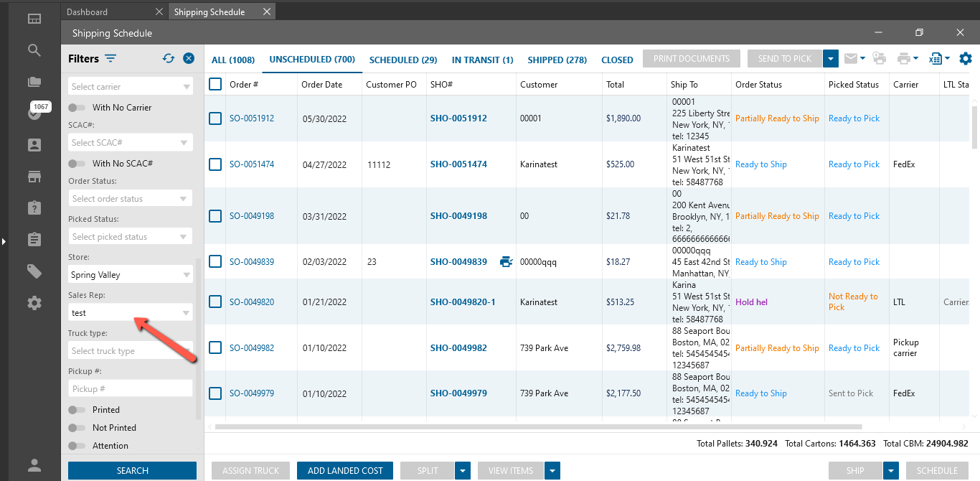Open the question-mark clipboard icon in the sidebar

(34, 207)
